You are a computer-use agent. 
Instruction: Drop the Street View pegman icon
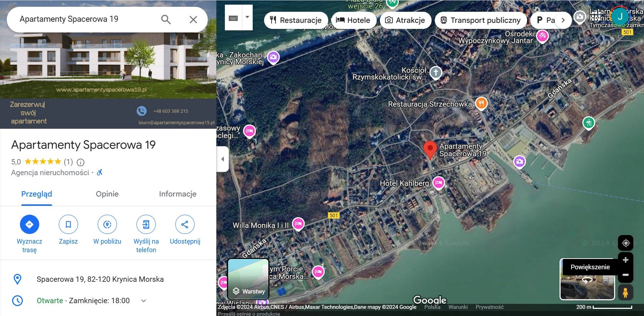pyautogui.click(x=625, y=292)
